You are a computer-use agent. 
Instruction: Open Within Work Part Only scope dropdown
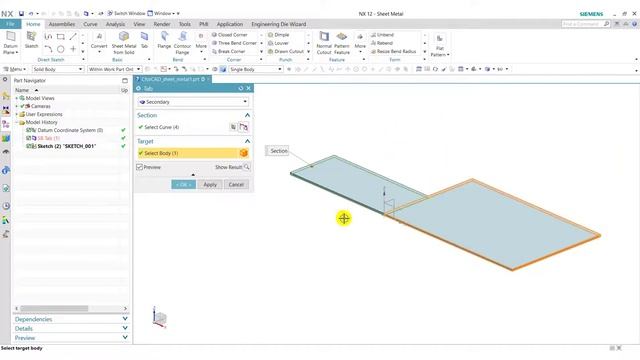click(114, 69)
